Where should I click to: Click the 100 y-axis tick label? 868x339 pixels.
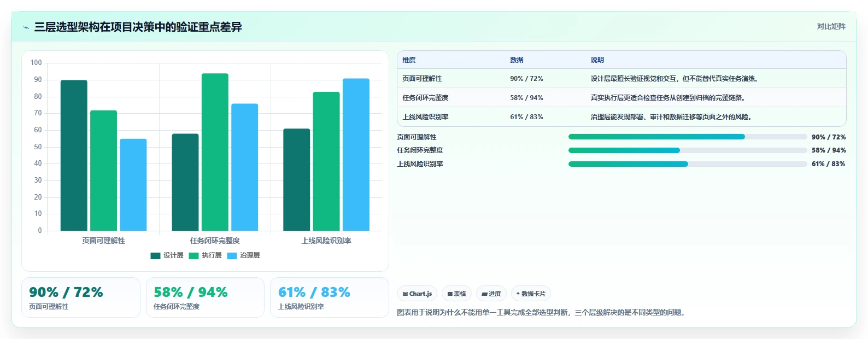(x=36, y=63)
